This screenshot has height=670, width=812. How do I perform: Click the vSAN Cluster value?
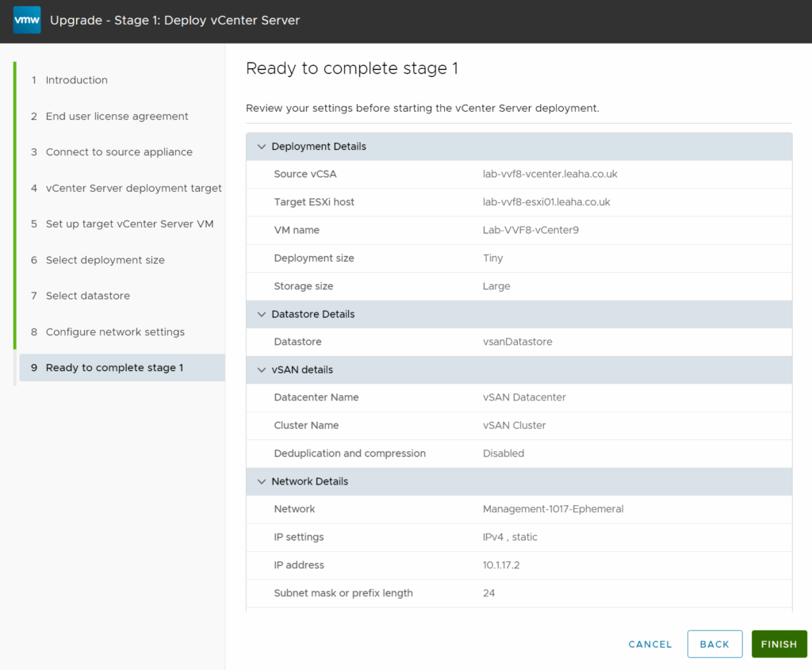pos(514,425)
